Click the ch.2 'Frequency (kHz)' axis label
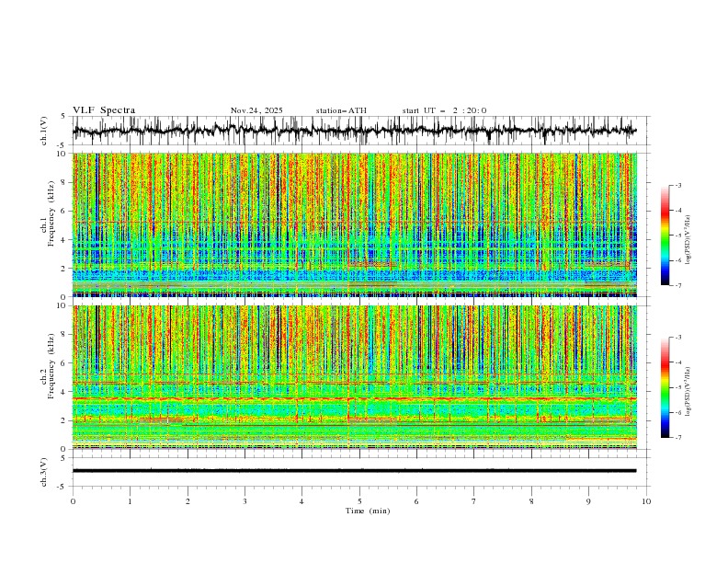This screenshot has height=563, width=728. pyautogui.click(x=51, y=366)
